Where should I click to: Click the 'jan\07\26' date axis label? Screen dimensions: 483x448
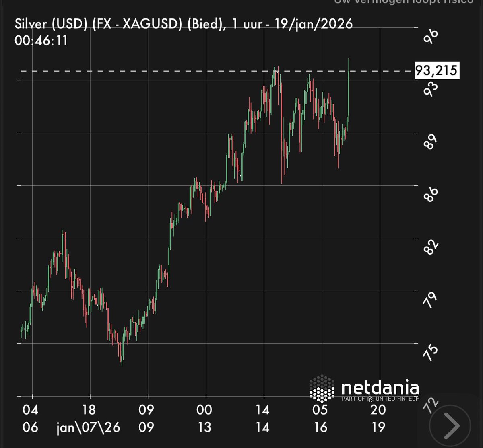coord(89,427)
